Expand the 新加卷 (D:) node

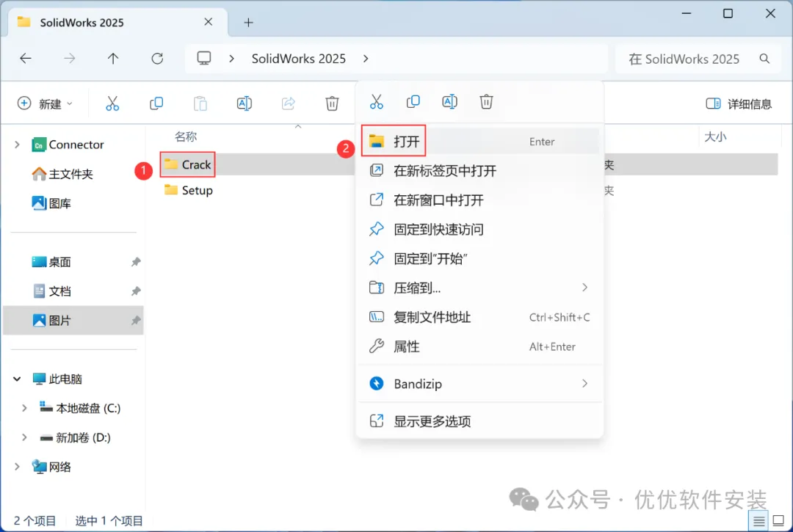(x=23, y=437)
